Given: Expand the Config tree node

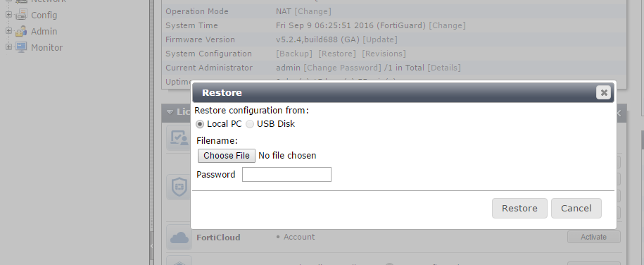Looking at the screenshot, I should (8, 15).
